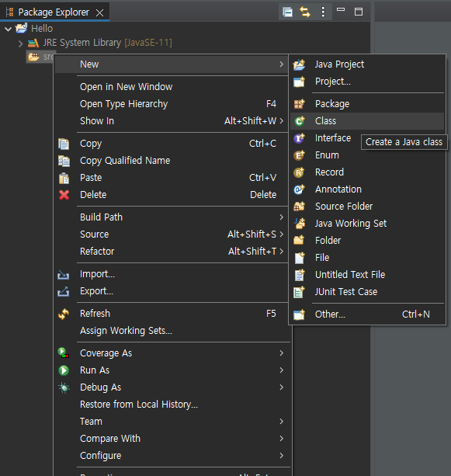Expand the Show In submenu
Viewport: 451px width, 476px height.
tap(171, 121)
